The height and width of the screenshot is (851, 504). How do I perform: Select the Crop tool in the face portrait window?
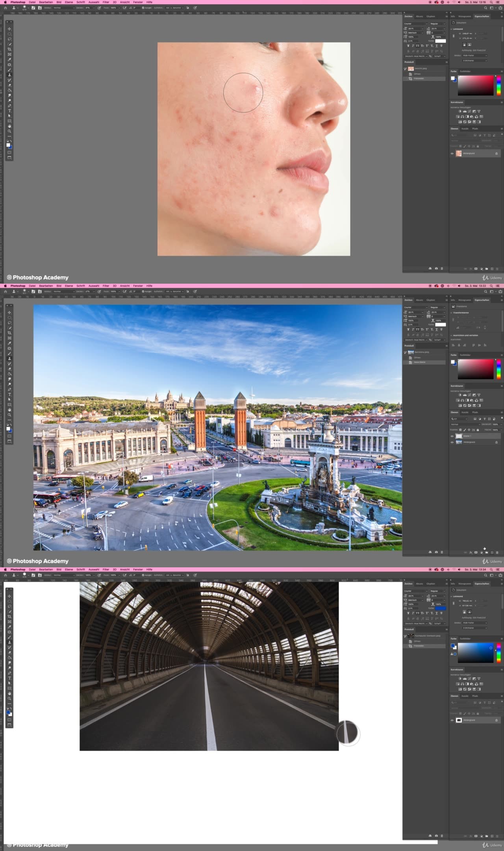[9, 49]
